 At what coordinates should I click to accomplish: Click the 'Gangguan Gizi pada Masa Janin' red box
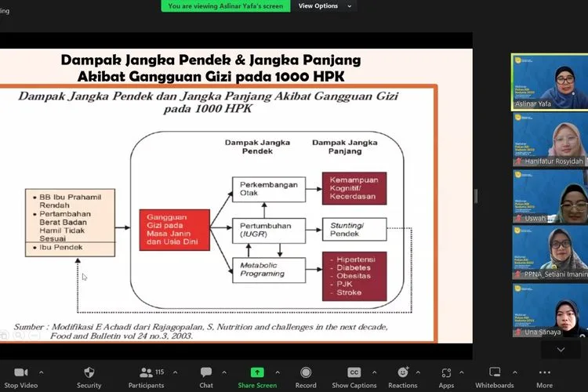click(174, 230)
